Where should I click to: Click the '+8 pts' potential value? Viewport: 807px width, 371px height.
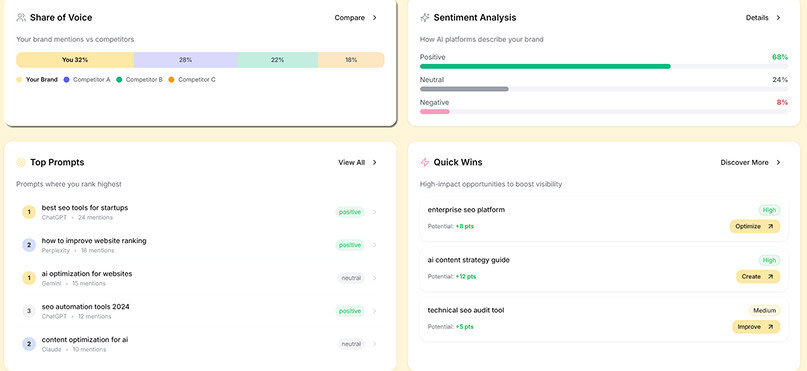point(465,226)
